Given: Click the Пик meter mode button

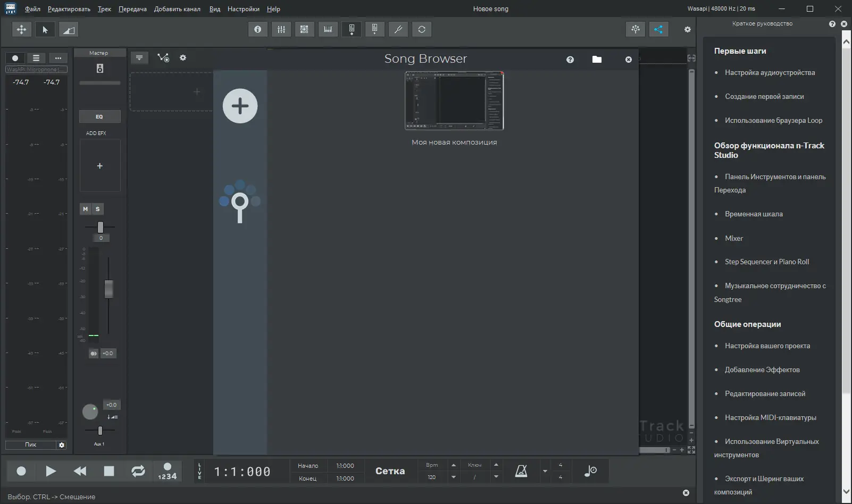Looking at the screenshot, I should tap(31, 445).
